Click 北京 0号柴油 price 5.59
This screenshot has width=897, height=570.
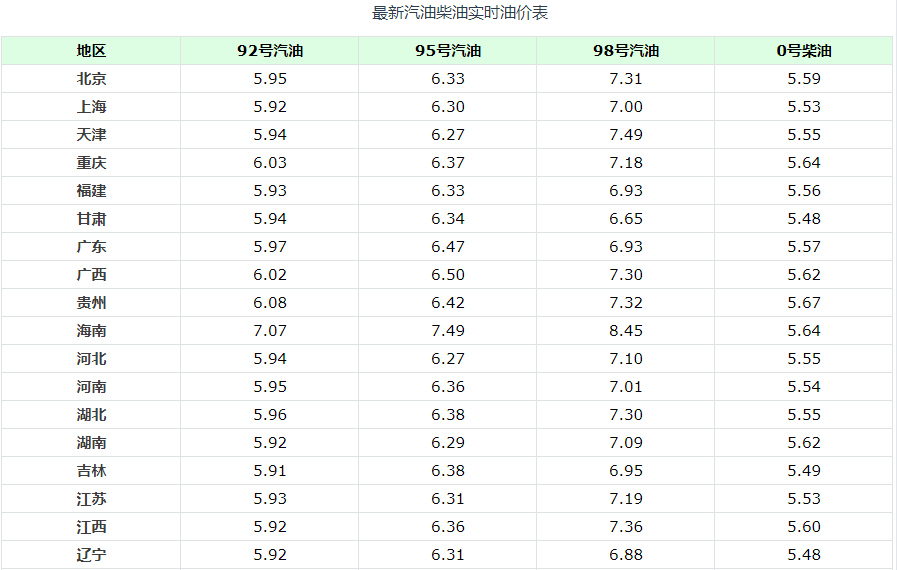click(x=804, y=79)
